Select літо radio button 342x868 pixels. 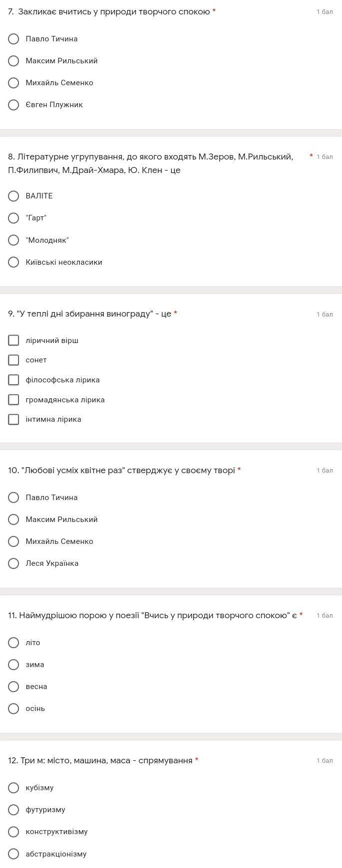click(13, 643)
